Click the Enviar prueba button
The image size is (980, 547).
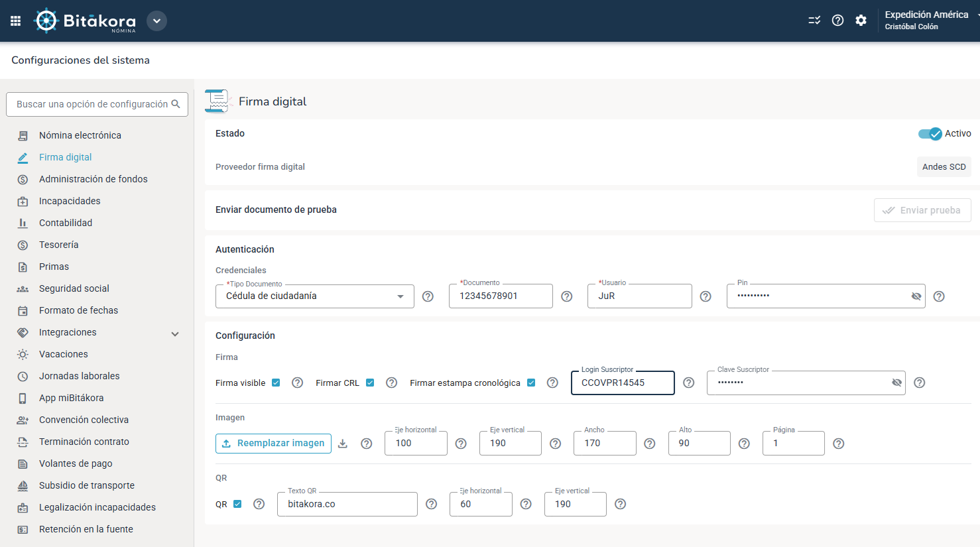pos(922,210)
